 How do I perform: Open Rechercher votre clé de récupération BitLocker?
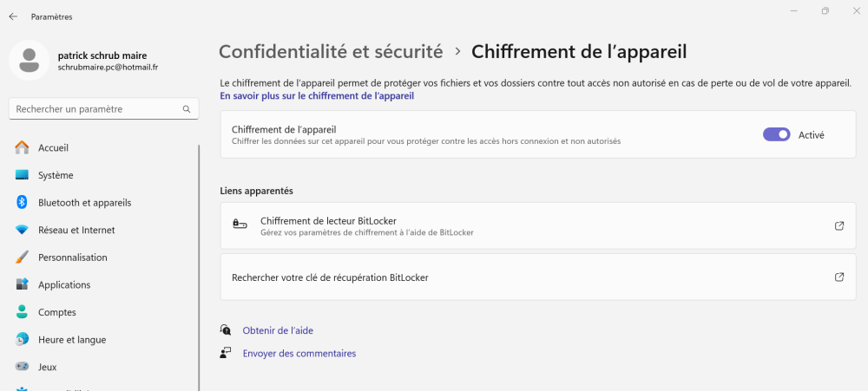click(x=330, y=277)
